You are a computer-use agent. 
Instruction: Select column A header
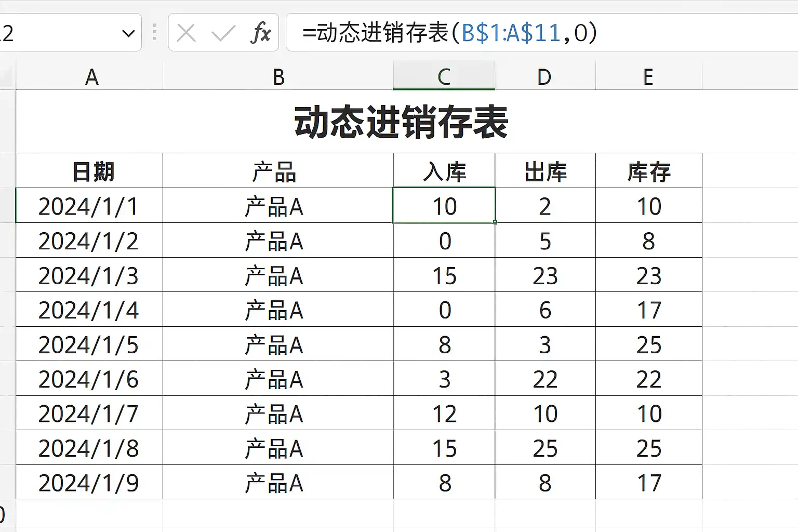coord(91,77)
